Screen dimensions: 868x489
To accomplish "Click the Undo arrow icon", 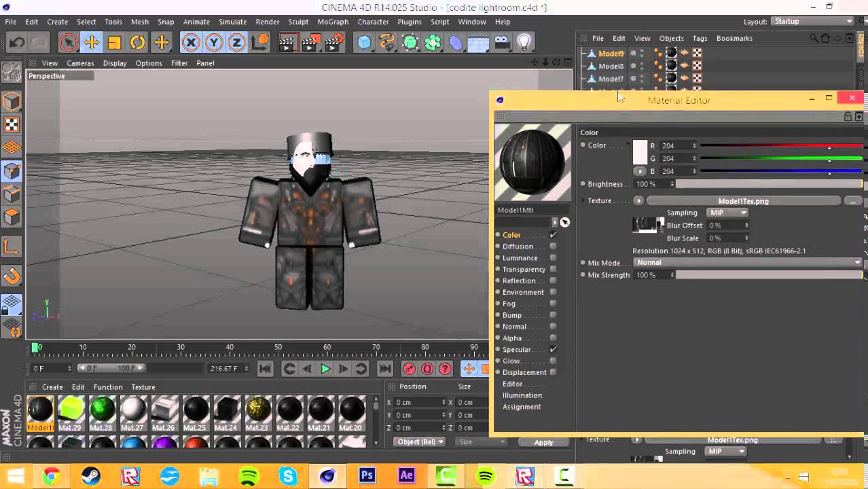I will click(17, 43).
